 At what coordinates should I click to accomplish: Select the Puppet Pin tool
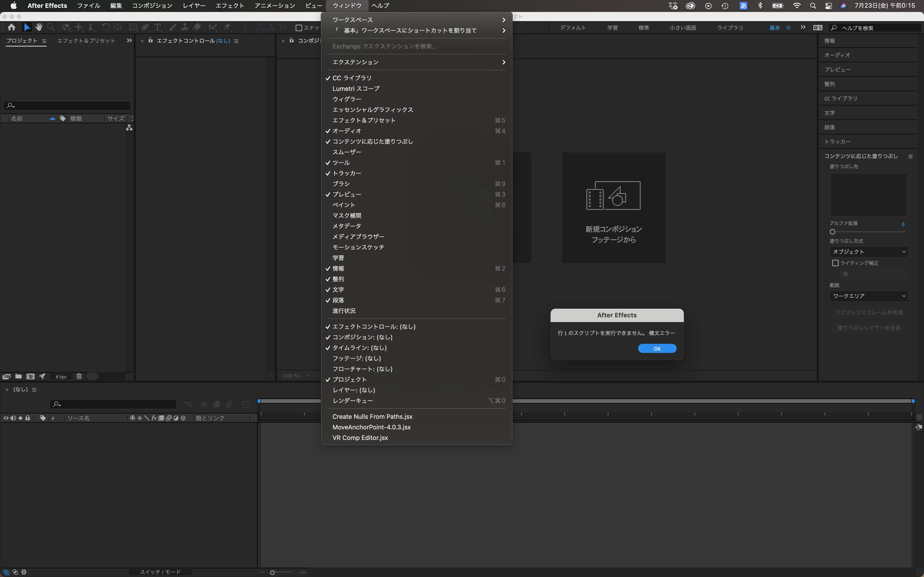pos(227,27)
